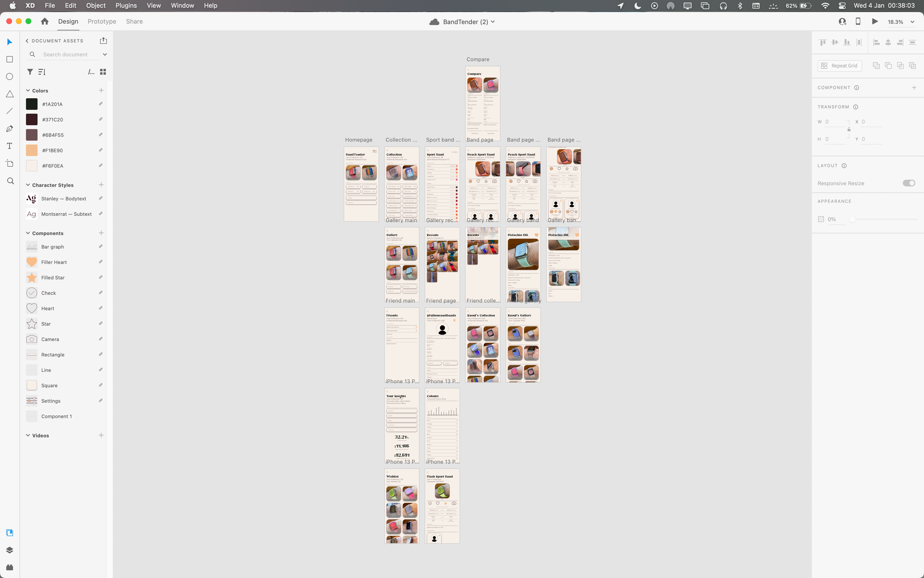The image size is (924, 578).
Task: Open the Object menu
Action: 96,5
